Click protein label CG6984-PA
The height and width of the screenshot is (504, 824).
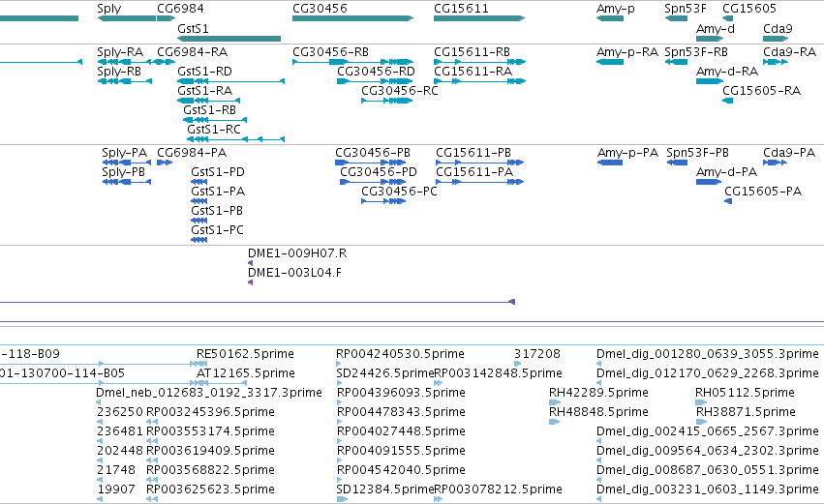(192, 153)
